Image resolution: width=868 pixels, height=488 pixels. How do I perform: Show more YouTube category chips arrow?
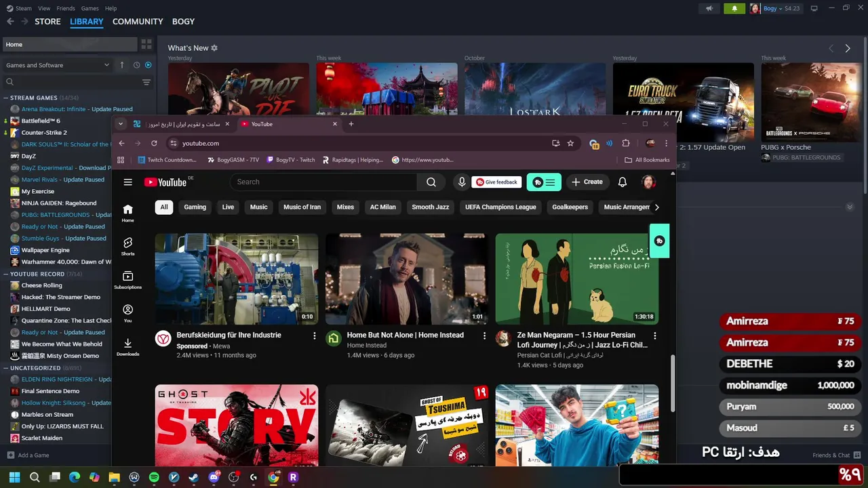[656, 207]
